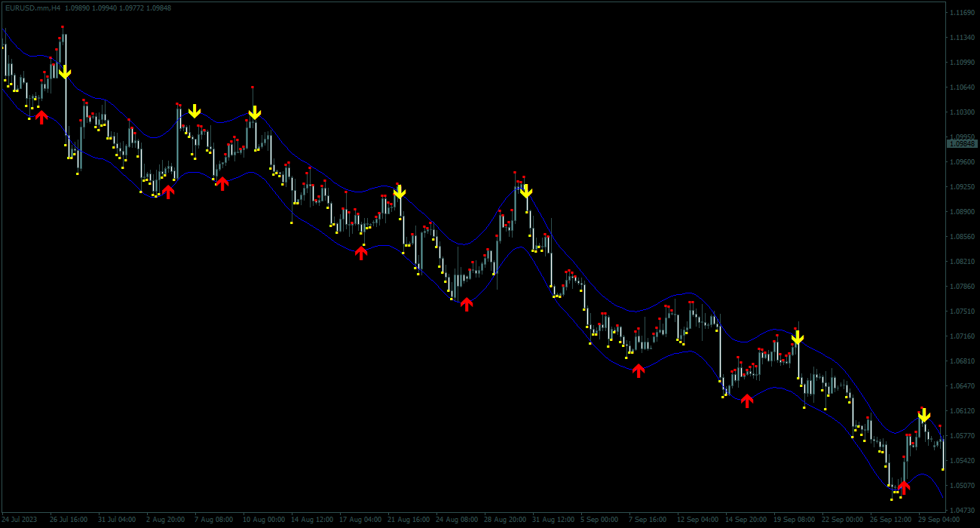Screen dimensions: 980x528
Task: Select the 26 Jul 16:00 time label
Action: 69,520
